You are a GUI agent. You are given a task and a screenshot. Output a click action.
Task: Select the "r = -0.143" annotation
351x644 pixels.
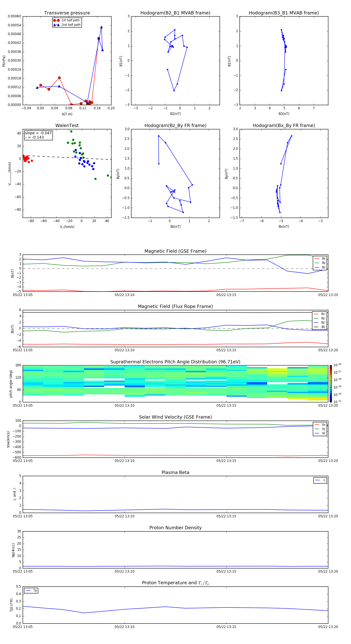(35, 137)
